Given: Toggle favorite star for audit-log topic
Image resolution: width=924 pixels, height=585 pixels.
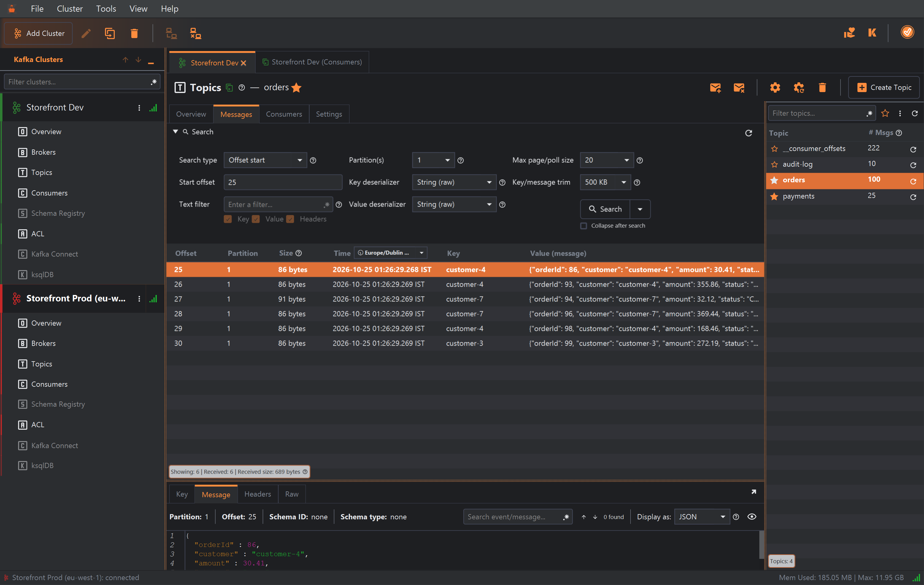Looking at the screenshot, I should (775, 164).
